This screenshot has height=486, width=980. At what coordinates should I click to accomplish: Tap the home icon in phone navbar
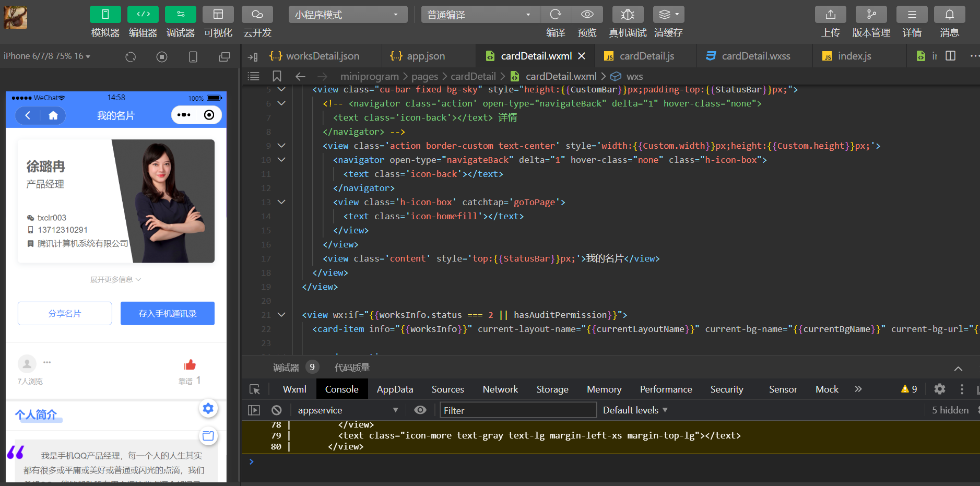point(53,115)
